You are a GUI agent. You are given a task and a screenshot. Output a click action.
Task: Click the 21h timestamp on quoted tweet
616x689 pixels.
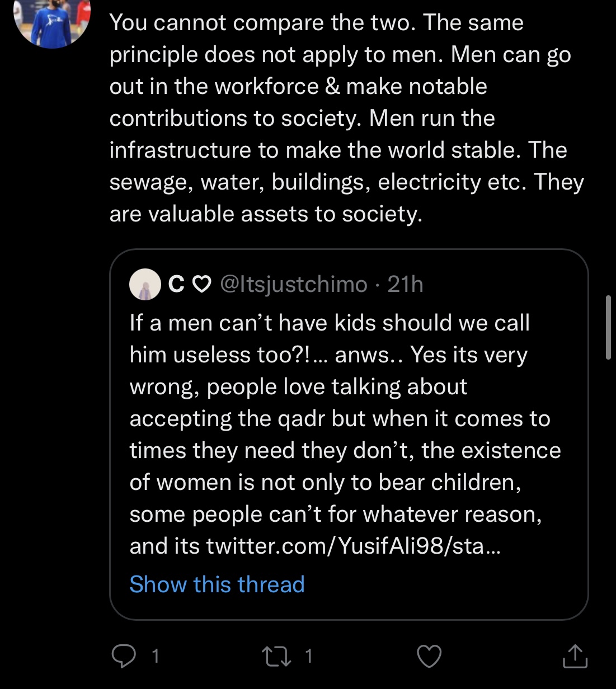[405, 285]
